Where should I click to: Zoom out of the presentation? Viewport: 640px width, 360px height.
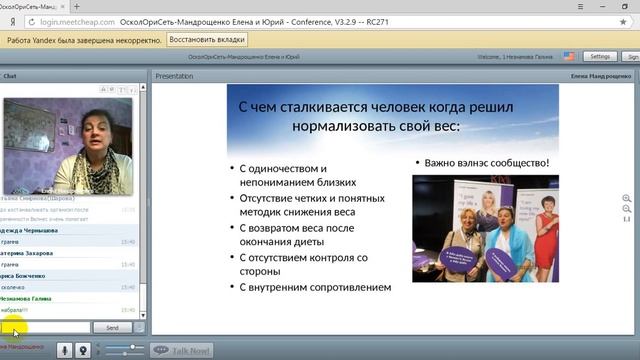(x=627, y=209)
